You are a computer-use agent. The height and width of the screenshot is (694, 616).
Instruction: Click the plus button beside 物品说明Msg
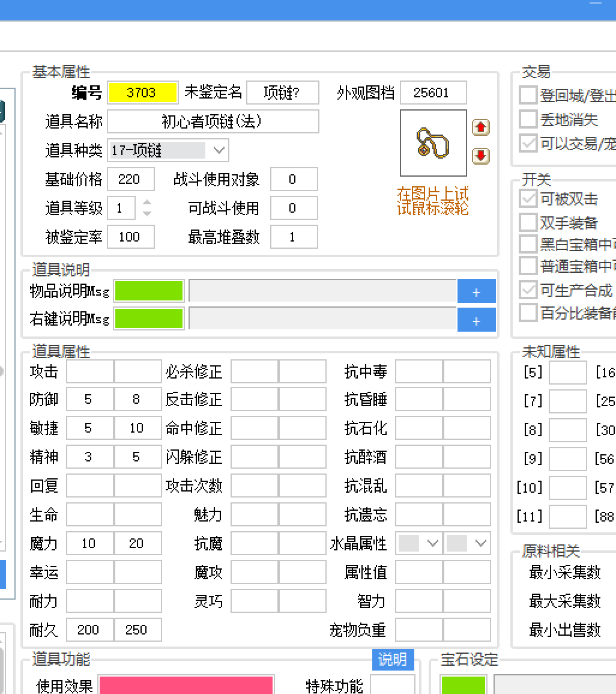coord(476,291)
